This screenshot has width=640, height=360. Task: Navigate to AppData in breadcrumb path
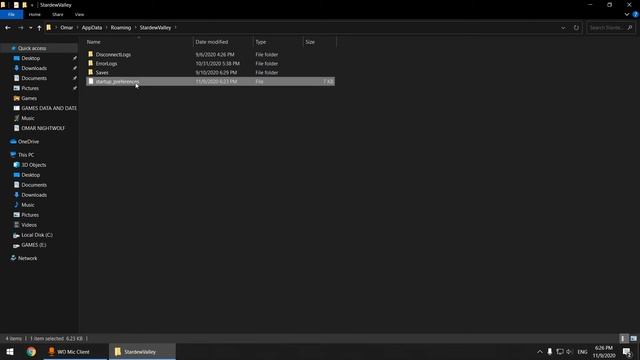(92, 28)
